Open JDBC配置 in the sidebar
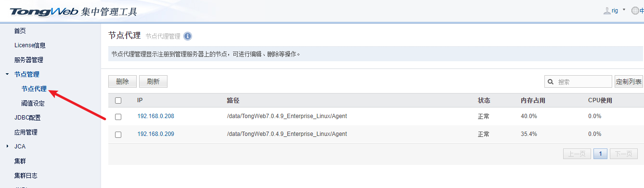The width and height of the screenshot is (644, 188). click(27, 118)
